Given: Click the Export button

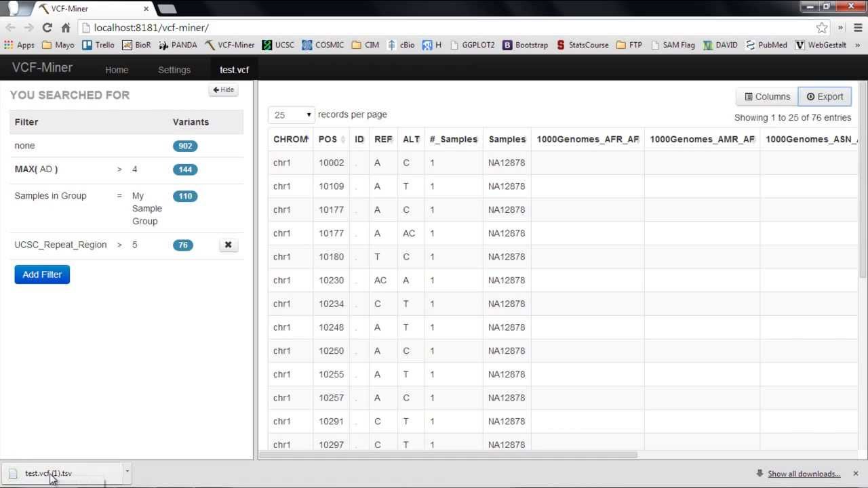Looking at the screenshot, I should [825, 96].
